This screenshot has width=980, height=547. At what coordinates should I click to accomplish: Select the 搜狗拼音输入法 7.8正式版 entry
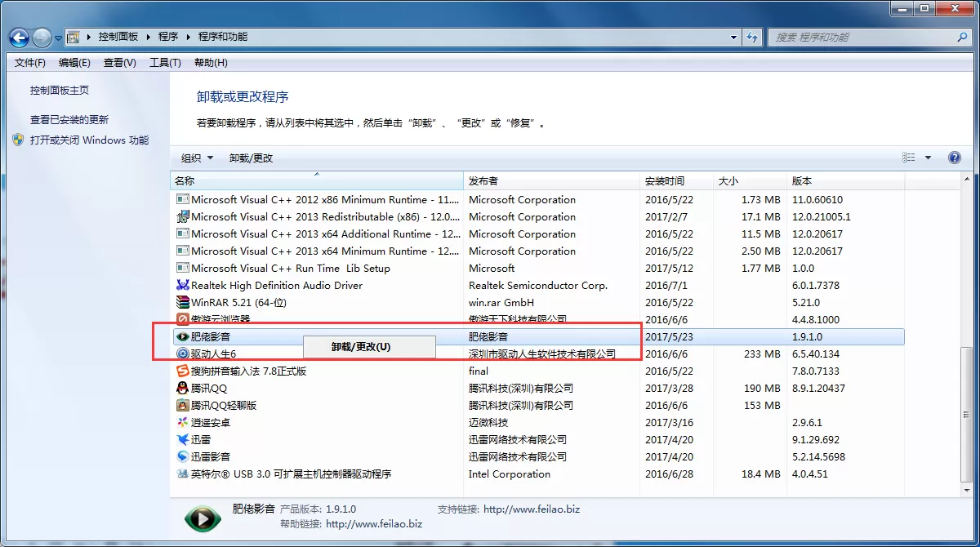click(x=249, y=371)
